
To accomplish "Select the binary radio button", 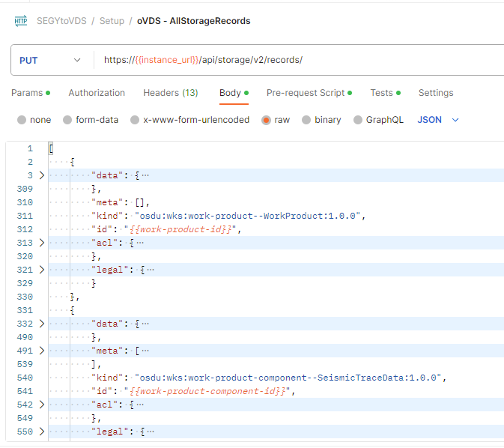I will (x=306, y=120).
